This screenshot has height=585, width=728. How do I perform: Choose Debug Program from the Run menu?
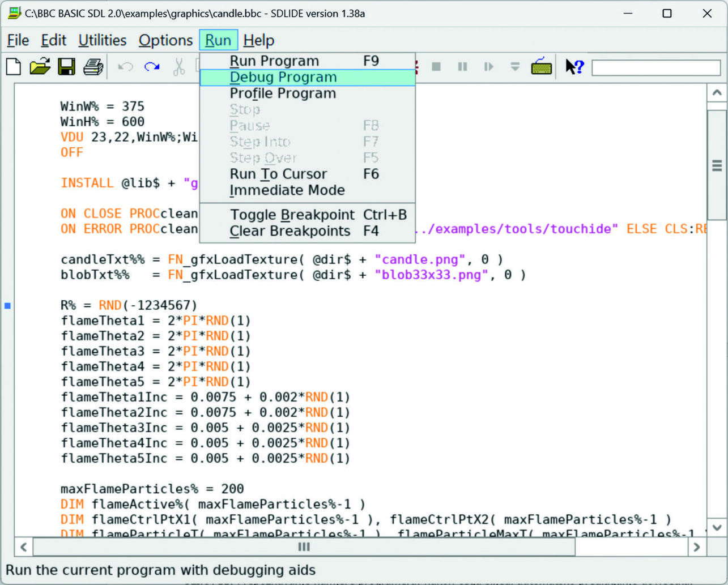(308, 78)
